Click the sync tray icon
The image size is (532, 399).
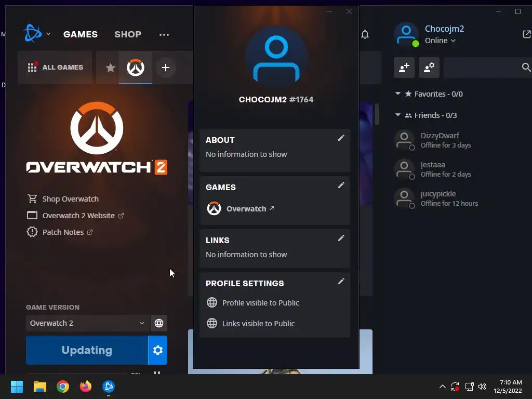pos(455,387)
